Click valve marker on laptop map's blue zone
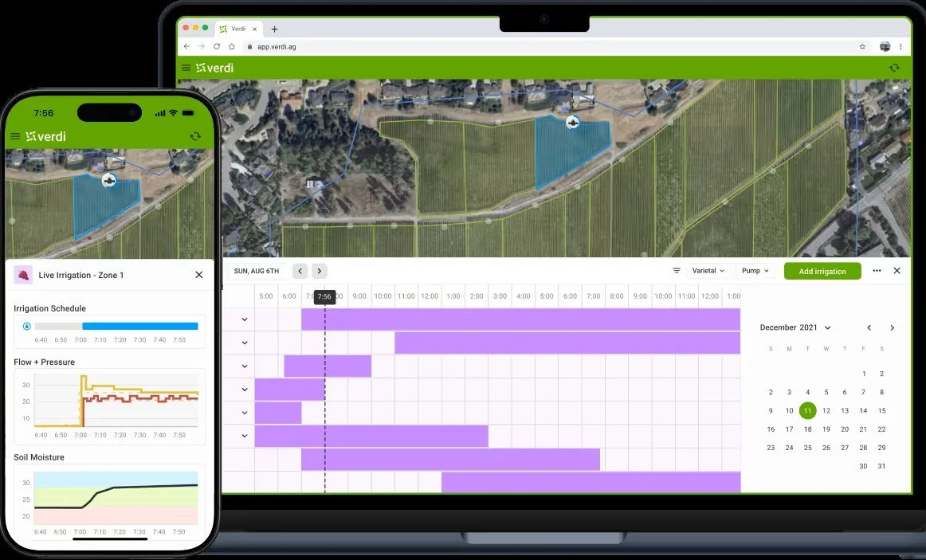This screenshot has width=926, height=560. 572,122
